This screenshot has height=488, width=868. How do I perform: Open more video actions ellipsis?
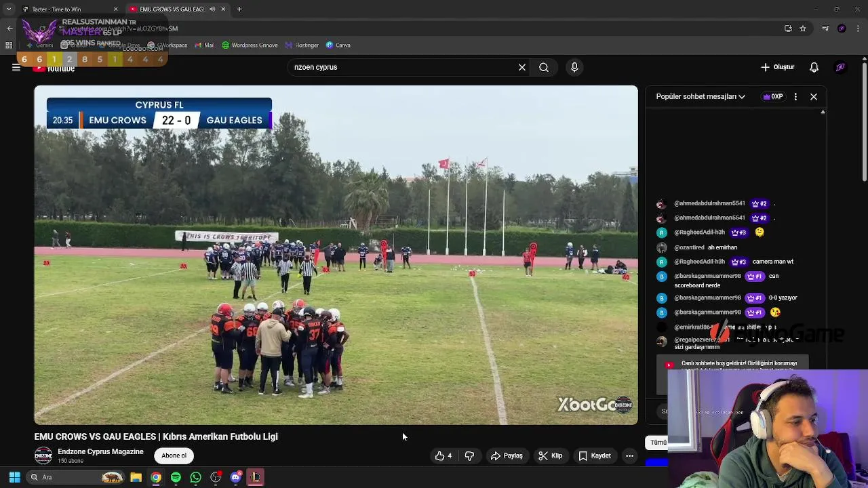pyautogui.click(x=629, y=456)
